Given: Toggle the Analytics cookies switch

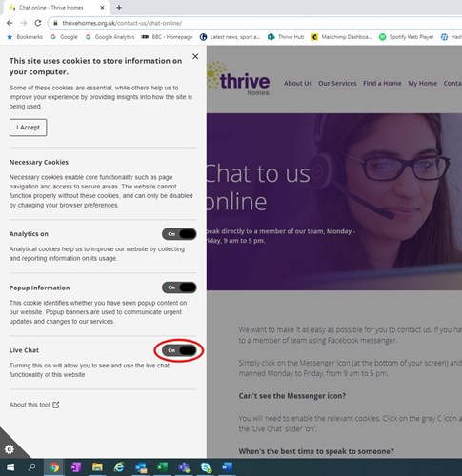Looking at the screenshot, I should (179, 234).
